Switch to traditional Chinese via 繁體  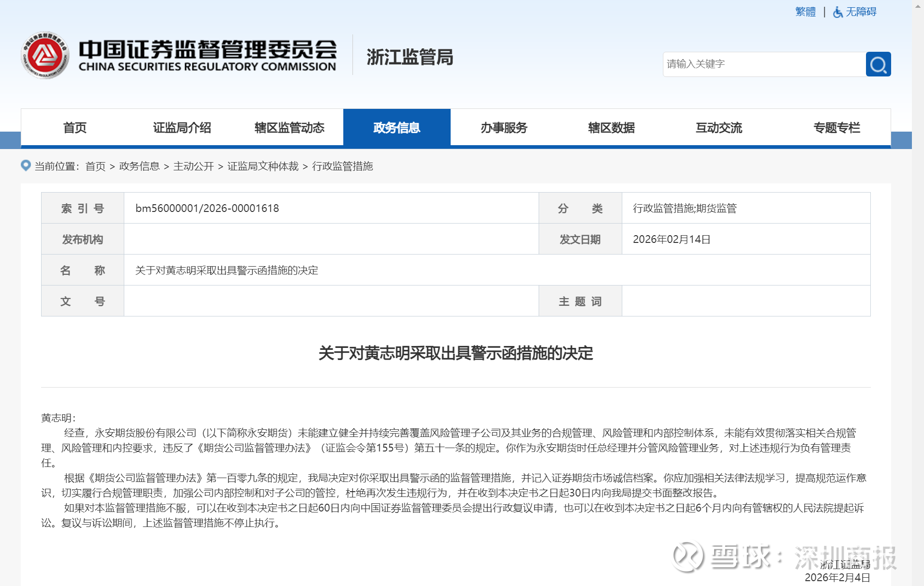(805, 12)
